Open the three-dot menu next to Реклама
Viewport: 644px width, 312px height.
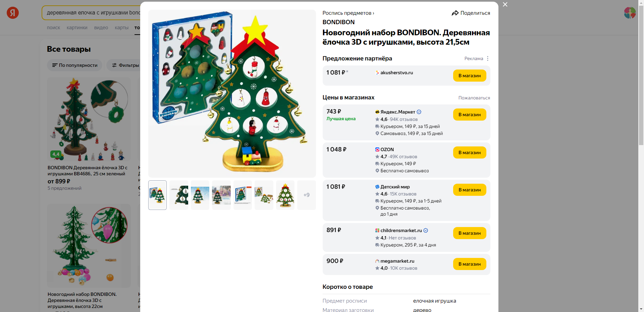(x=488, y=58)
